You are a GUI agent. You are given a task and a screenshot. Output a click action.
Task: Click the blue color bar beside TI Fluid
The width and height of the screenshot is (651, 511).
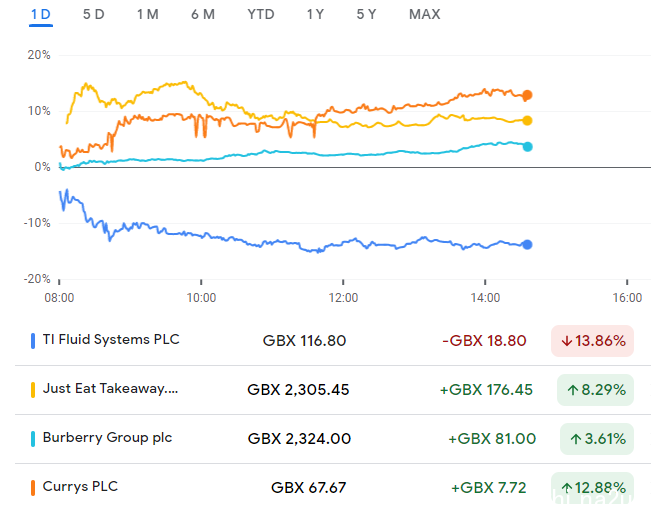tap(33, 341)
